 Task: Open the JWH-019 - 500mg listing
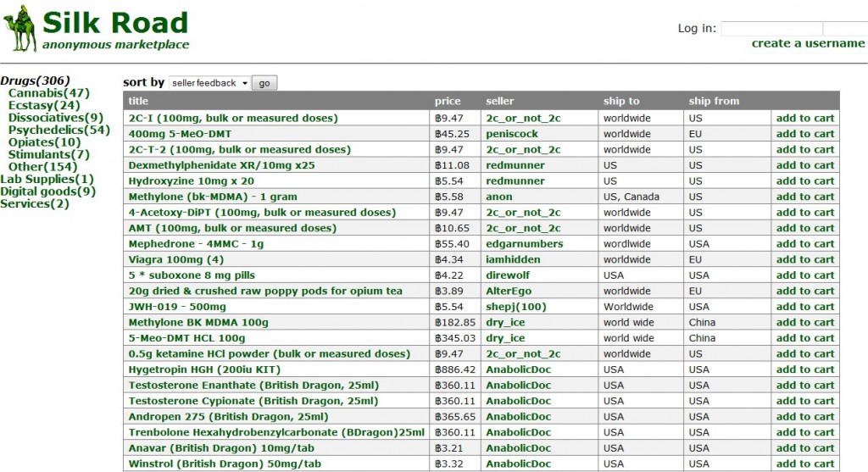177,307
